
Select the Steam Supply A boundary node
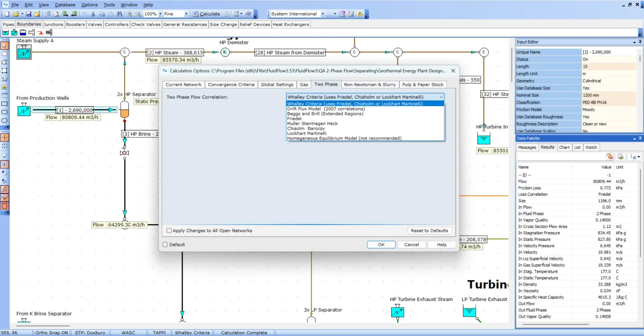click(x=24, y=53)
